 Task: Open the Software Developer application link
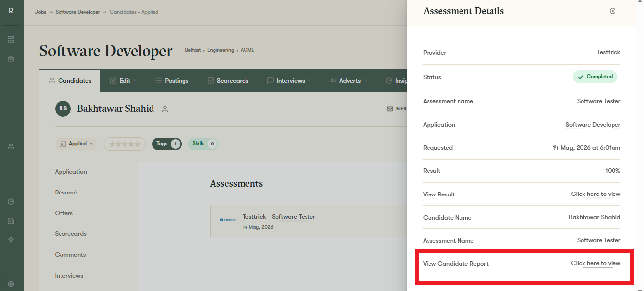pos(593,125)
